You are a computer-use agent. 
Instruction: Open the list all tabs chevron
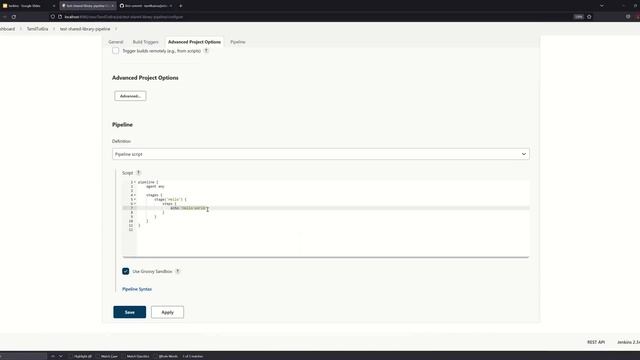click(602, 6)
